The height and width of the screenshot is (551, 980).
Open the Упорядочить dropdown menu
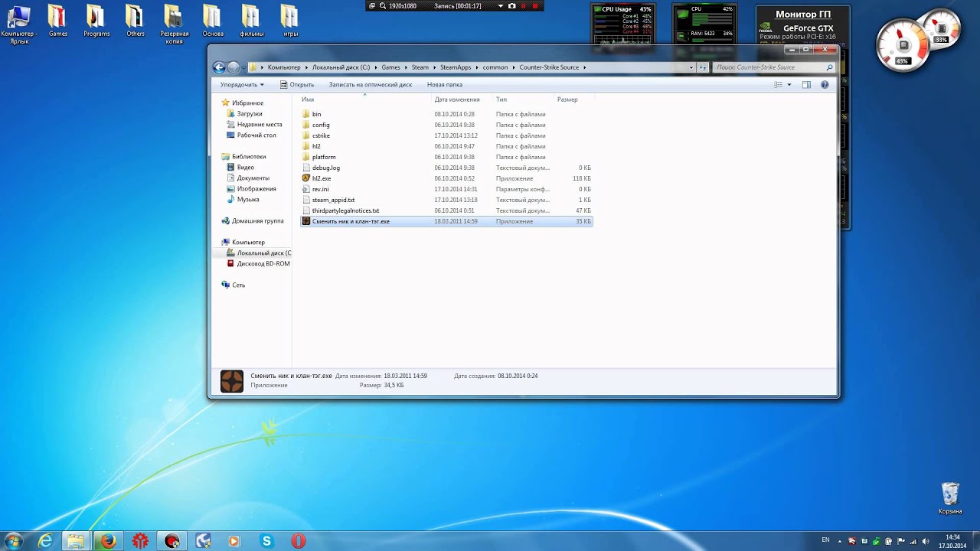(242, 85)
